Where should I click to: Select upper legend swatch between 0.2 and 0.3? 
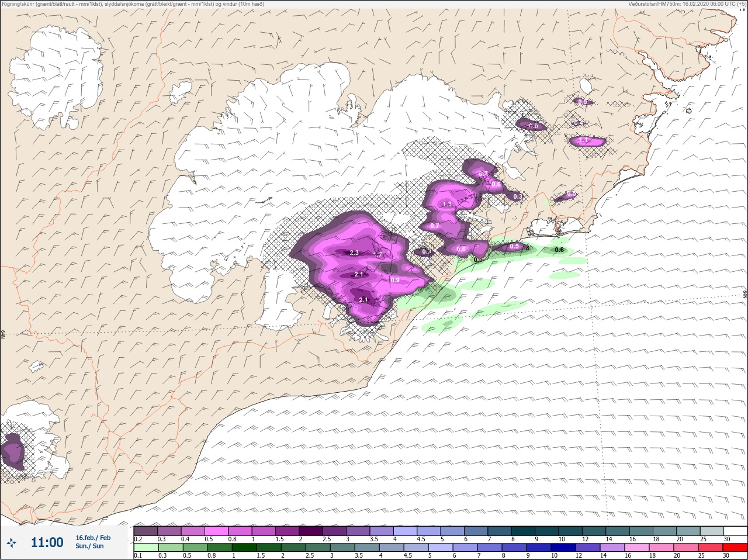(146, 531)
